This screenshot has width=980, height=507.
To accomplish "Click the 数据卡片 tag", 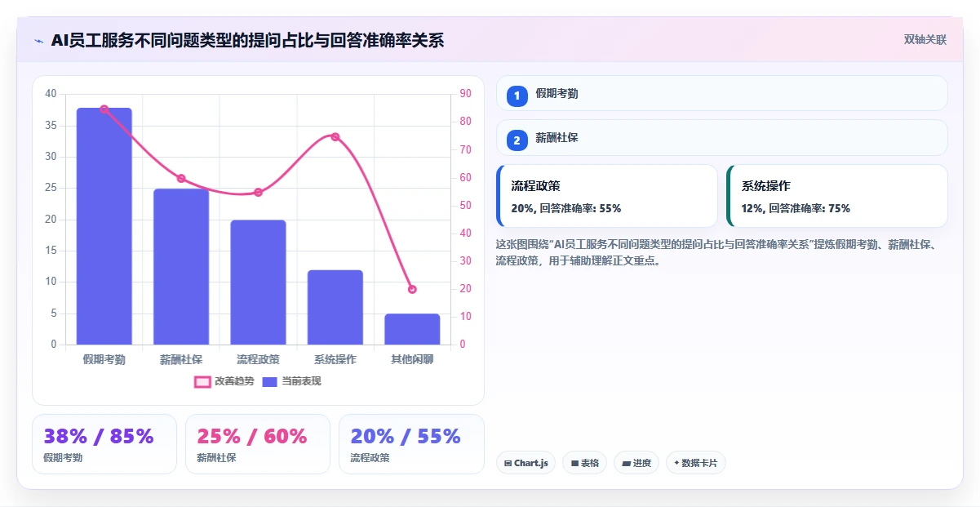I will click(696, 463).
